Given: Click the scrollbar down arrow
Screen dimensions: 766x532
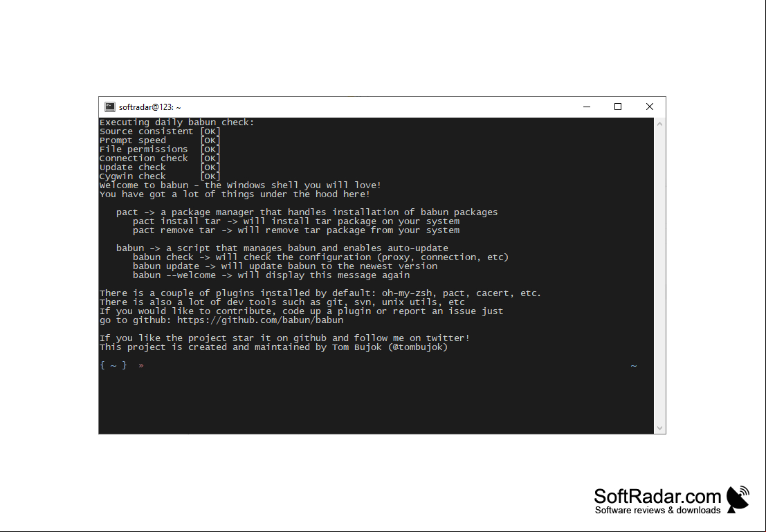Looking at the screenshot, I should coord(659,428).
